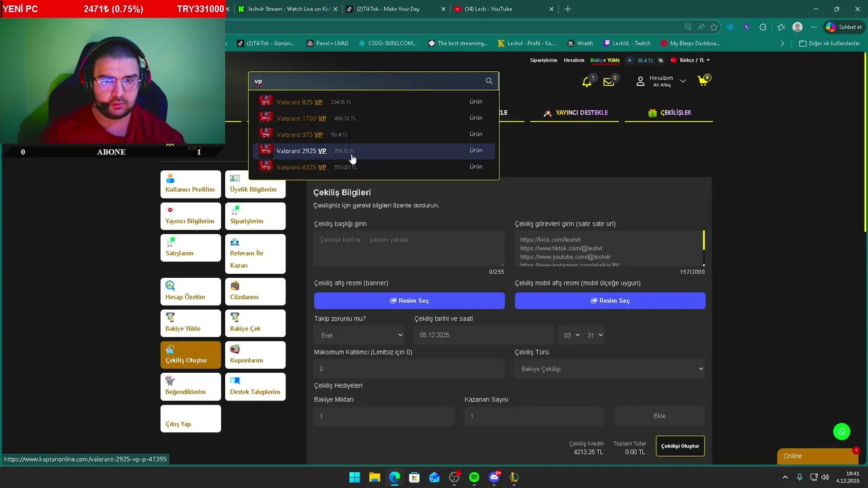This screenshot has width=868, height=488.
Task: Open Siparişlerim sidebar tile
Action: (255, 216)
